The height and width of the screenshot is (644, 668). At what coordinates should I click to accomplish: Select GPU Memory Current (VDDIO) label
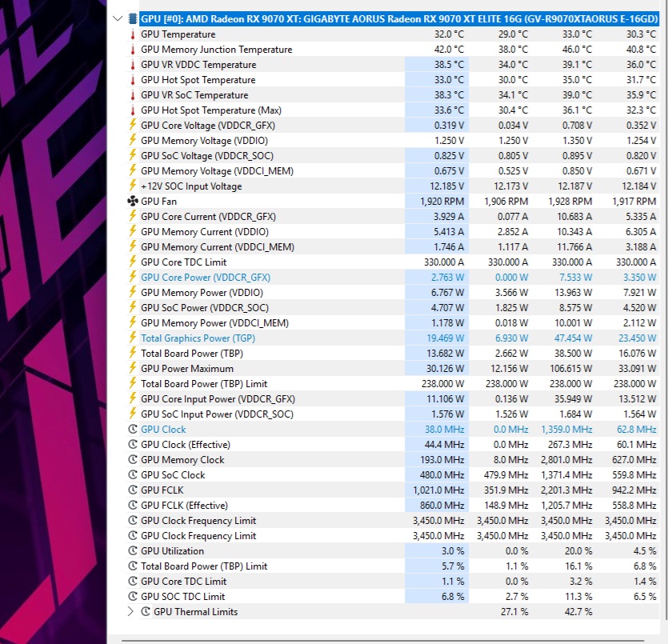[205, 232]
